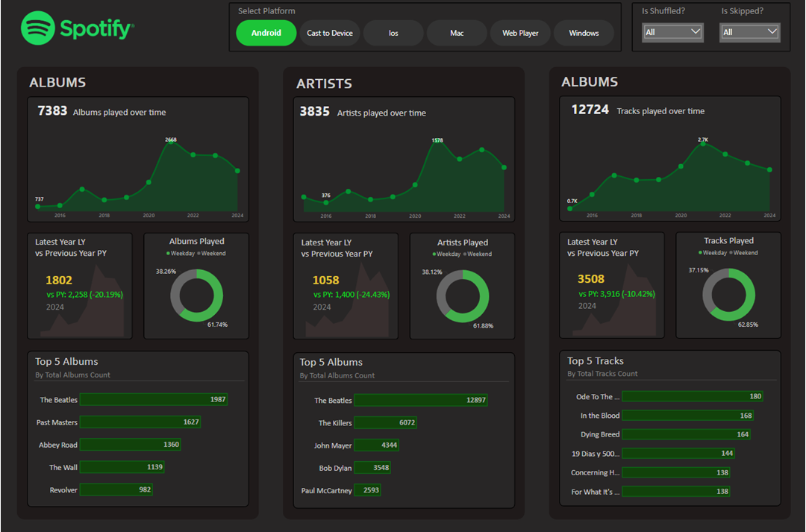Open the Is Shuffled dropdown

(671, 32)
